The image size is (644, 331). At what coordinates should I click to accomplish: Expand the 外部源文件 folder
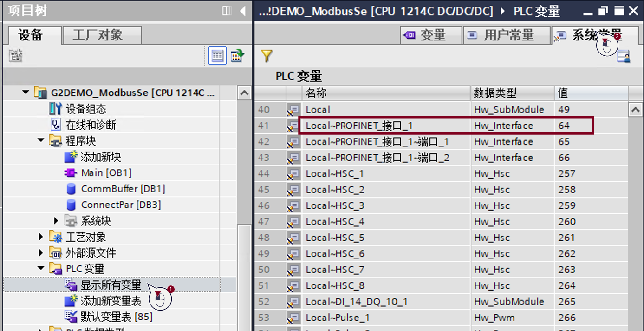41,253
